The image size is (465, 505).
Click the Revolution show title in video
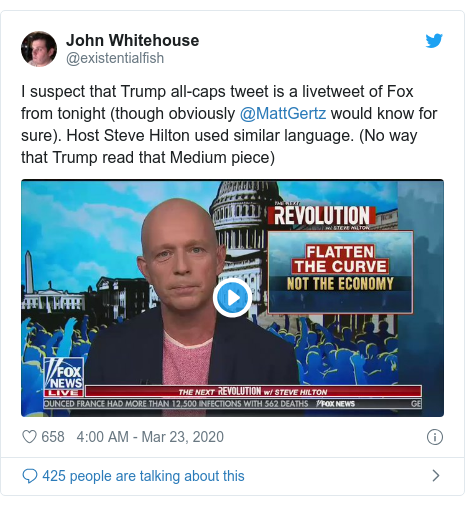[x=322, y=216]
